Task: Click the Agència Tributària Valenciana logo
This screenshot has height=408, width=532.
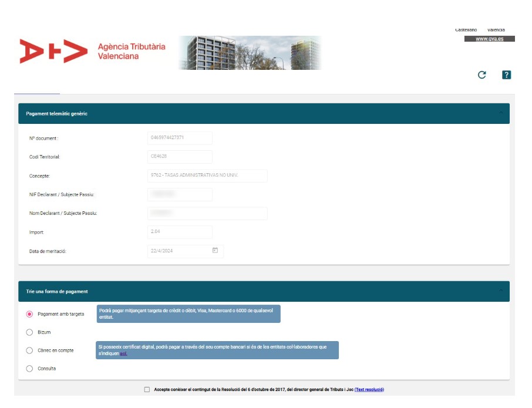Action: (x=93, y=51)
